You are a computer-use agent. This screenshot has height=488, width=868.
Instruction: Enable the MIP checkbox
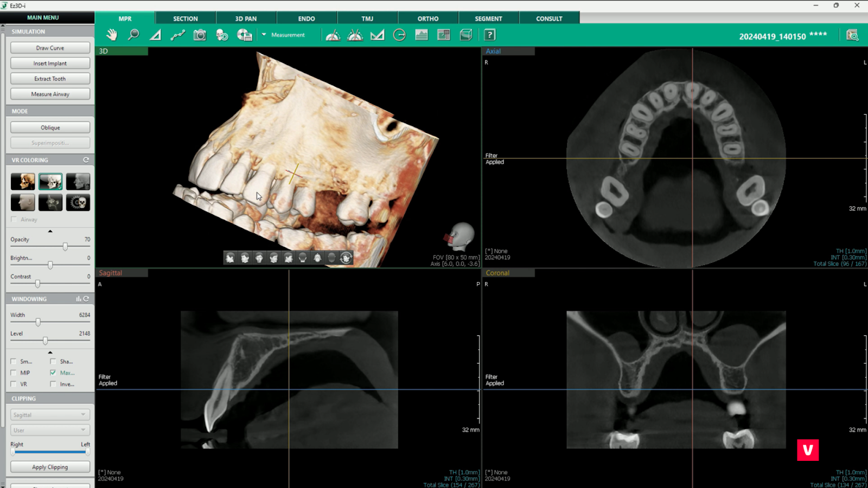click(x=14, y=373)
